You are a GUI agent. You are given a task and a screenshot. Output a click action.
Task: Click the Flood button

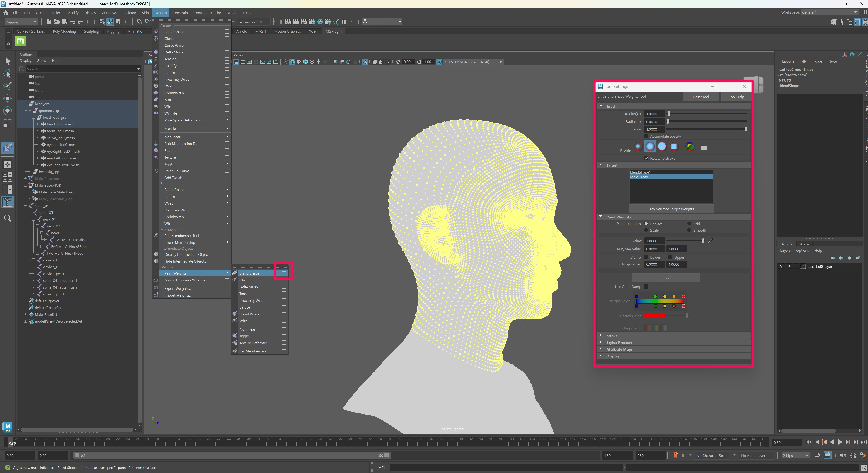point(666,278)
